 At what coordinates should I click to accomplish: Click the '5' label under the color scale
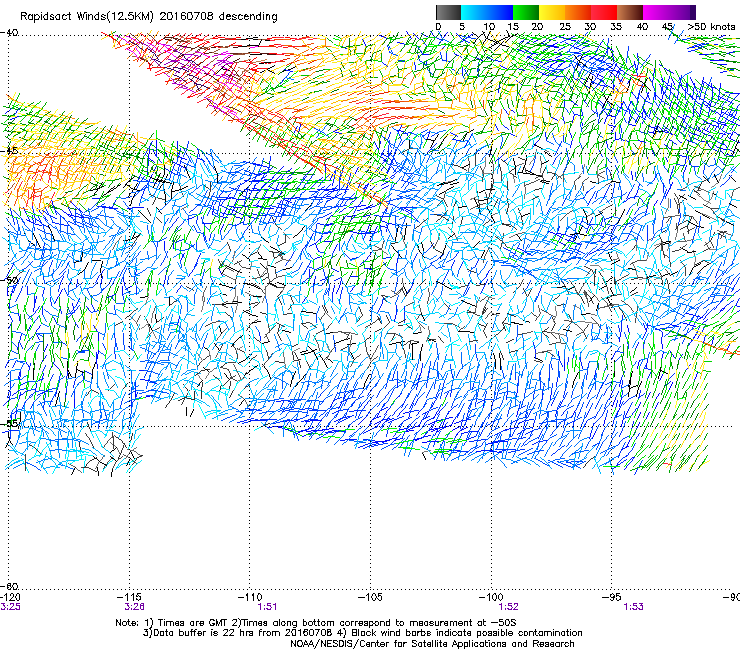click(462, 27)
